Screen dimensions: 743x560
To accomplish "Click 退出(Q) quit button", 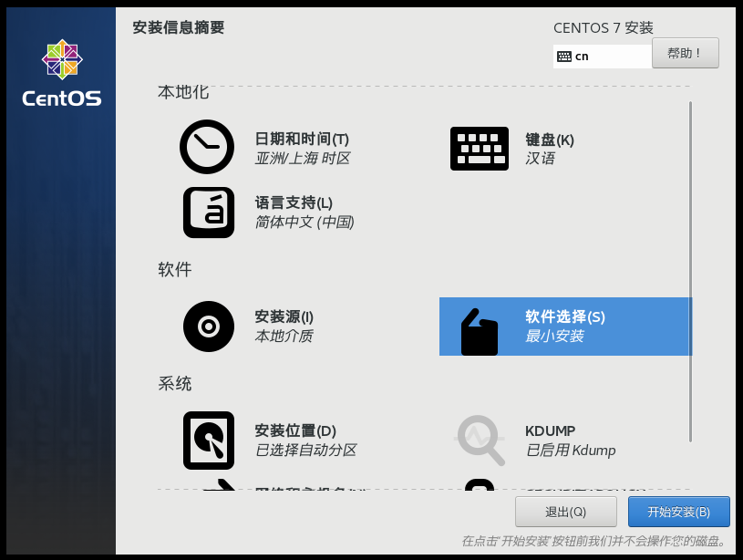I will [566, 512].
